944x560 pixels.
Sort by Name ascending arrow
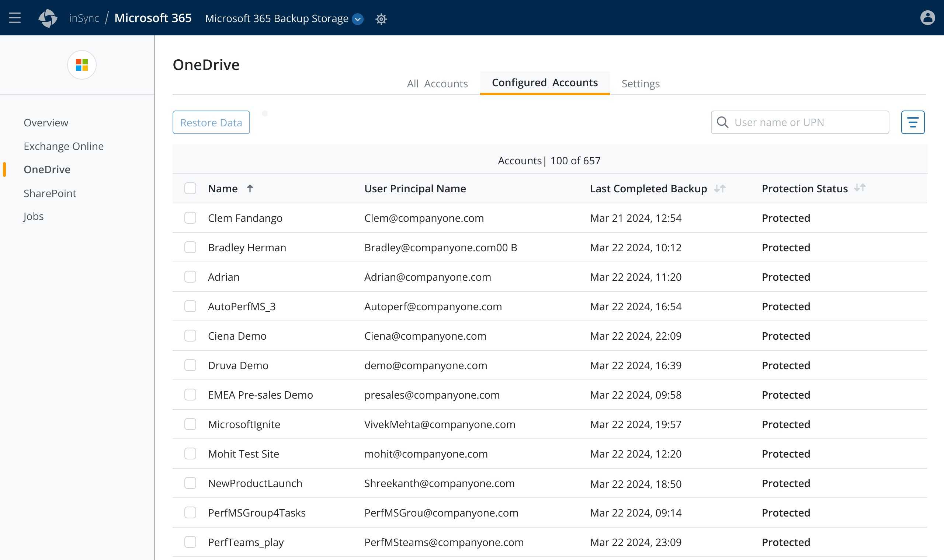tap(250, 188)
